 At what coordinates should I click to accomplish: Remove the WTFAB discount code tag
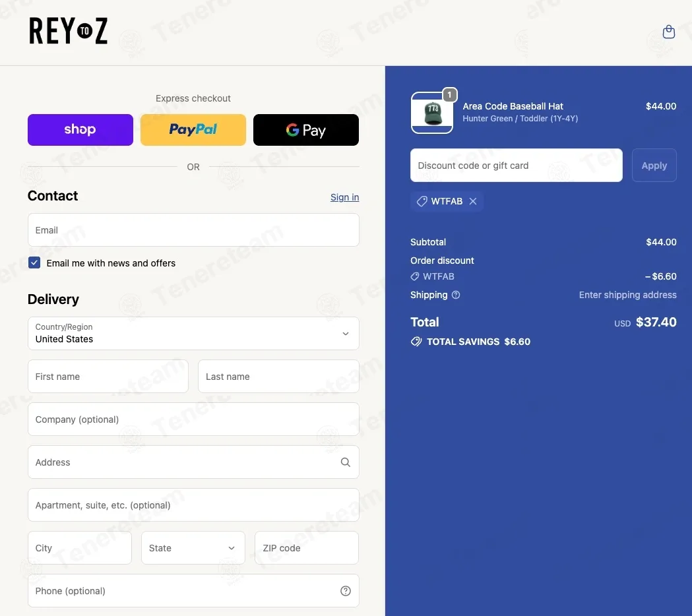[x=473, y=201]
